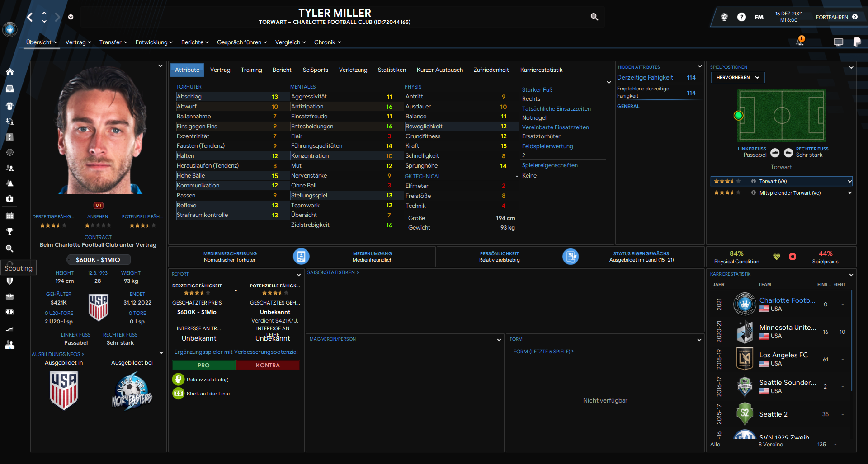The width and height of the screenshot is (868, 464).
Task: Click the right foot boot icon
Action: click(x=788, y=153)
